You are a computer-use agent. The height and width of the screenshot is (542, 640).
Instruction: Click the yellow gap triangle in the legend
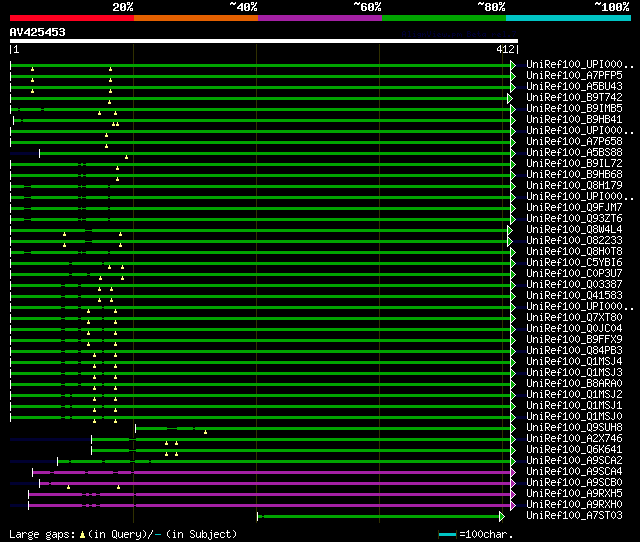[82, 534]
